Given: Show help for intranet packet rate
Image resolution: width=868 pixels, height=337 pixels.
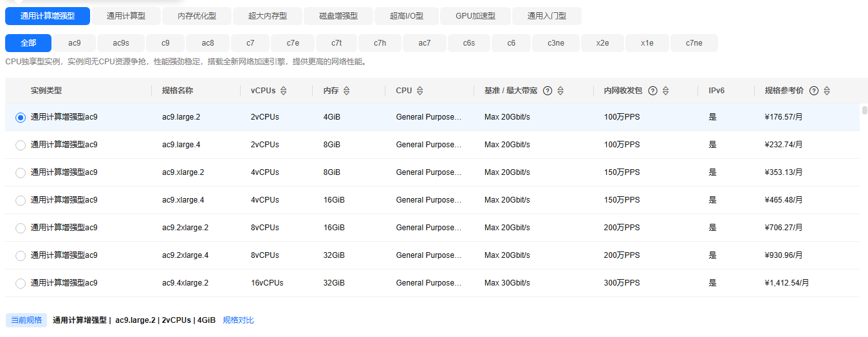Looking at the screenshot, I should [x=652, y=91].
